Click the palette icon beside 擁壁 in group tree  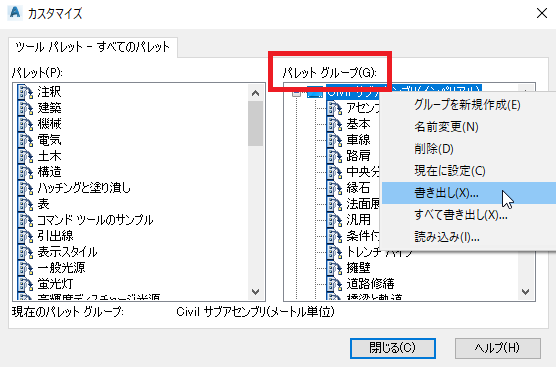coord(334,268)
